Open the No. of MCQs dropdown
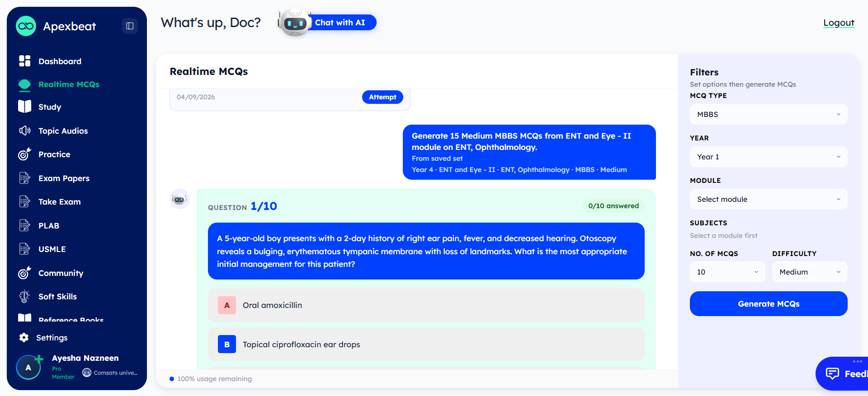 [x=727, y=272]
